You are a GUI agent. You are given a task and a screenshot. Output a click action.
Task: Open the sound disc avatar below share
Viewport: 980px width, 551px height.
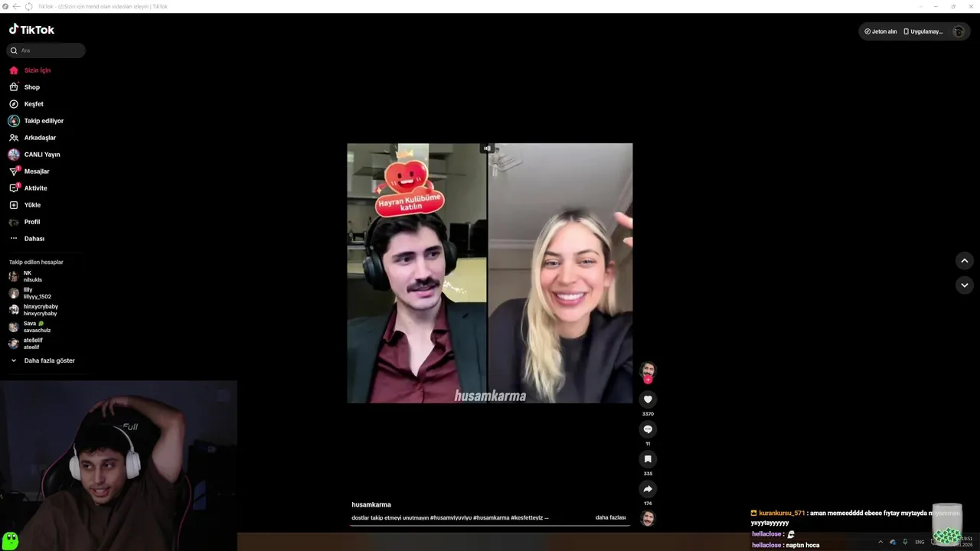coord(648,518)
